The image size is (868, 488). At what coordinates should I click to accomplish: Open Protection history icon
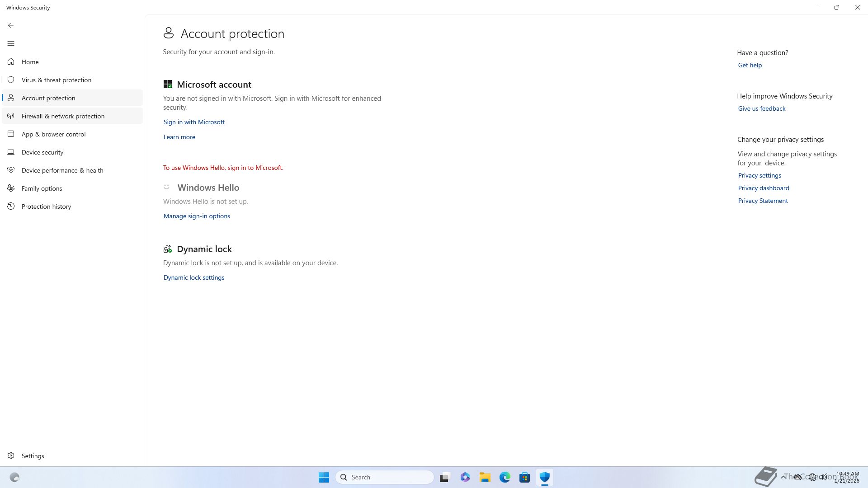(x=11, y=206)
